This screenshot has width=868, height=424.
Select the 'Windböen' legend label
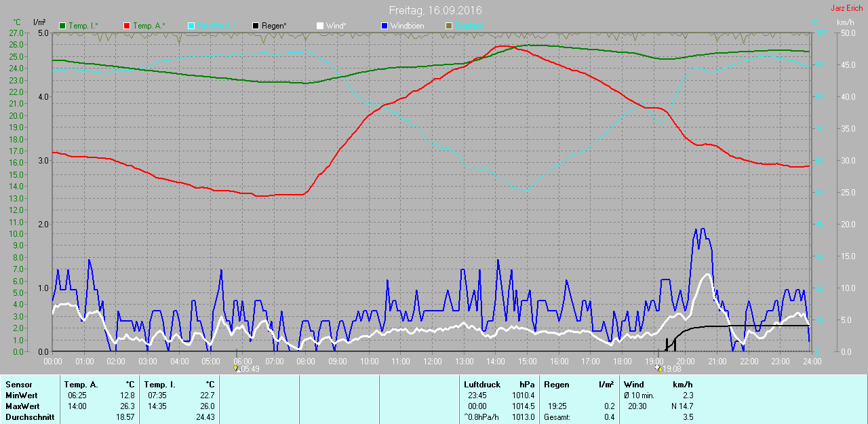[x=407, y=26]
